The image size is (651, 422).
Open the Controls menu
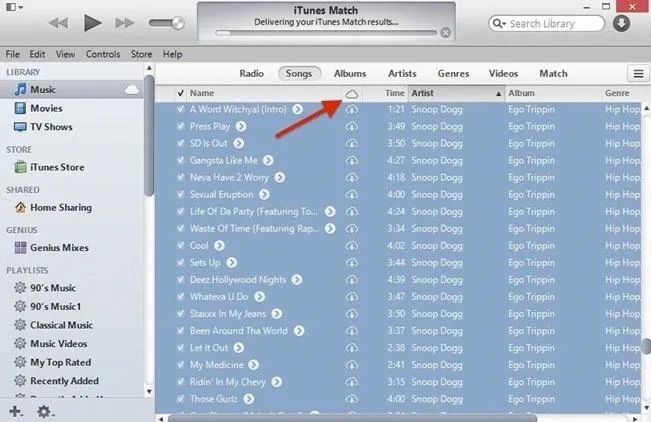(103, 54)
